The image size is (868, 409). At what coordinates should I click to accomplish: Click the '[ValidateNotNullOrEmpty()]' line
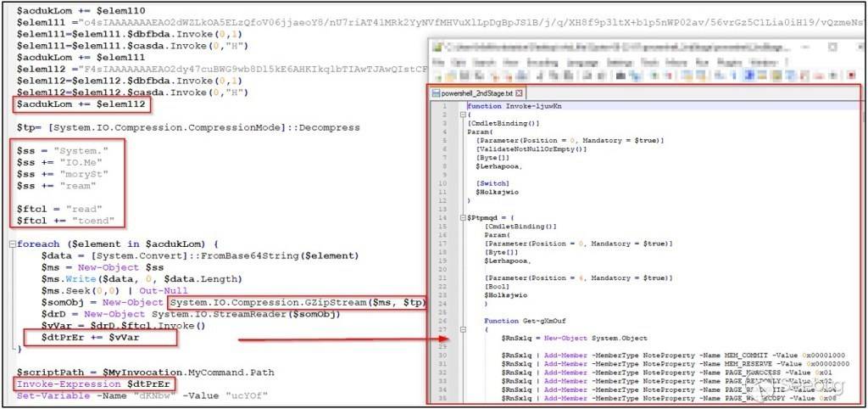pyautogui.click(x=531, y=149)
